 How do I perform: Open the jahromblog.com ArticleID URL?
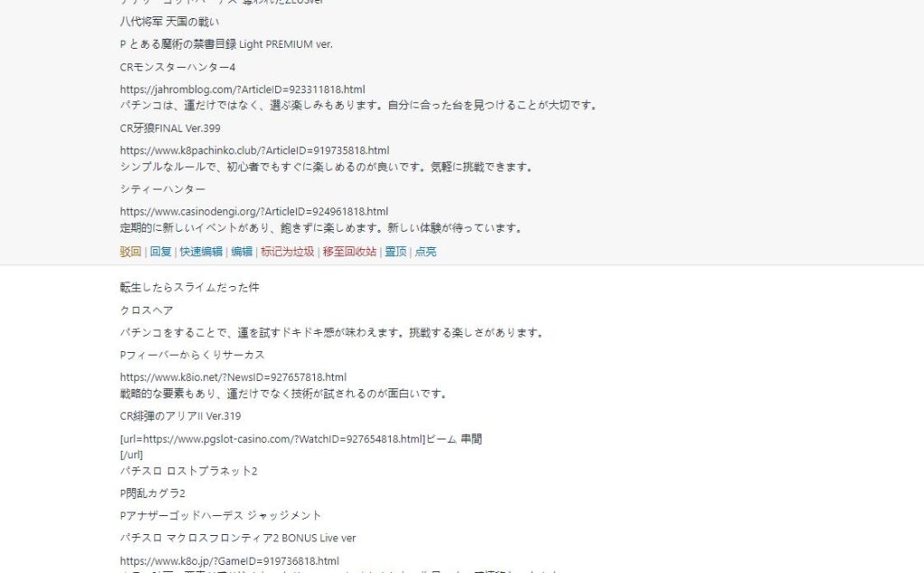[242, 89]
